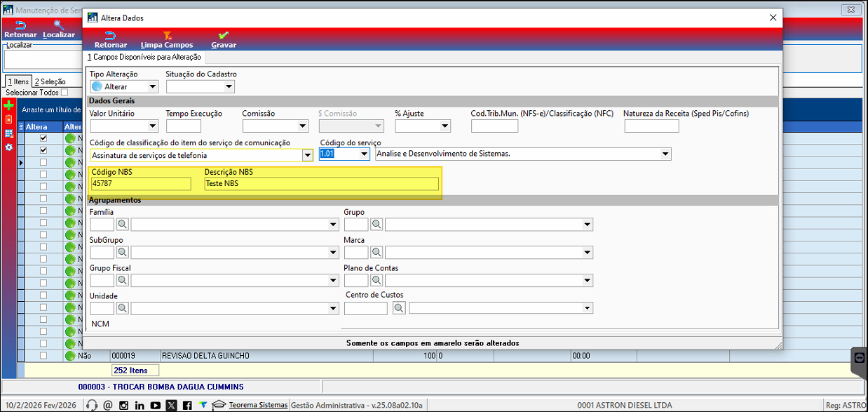The image size is (868, 412).
Task: Click Retornar in the Altera Dados dialog
Action: [111, 36]
